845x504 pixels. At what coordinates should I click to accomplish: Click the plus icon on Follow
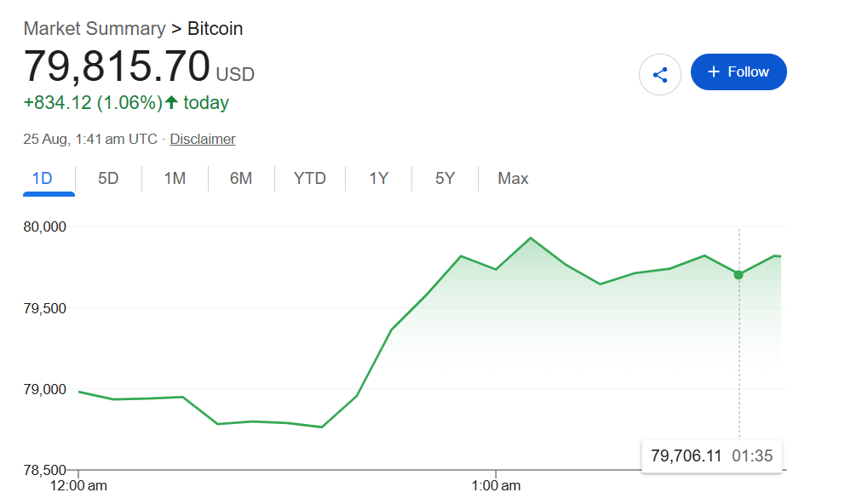pyautogui.click(x=714, y=72)
